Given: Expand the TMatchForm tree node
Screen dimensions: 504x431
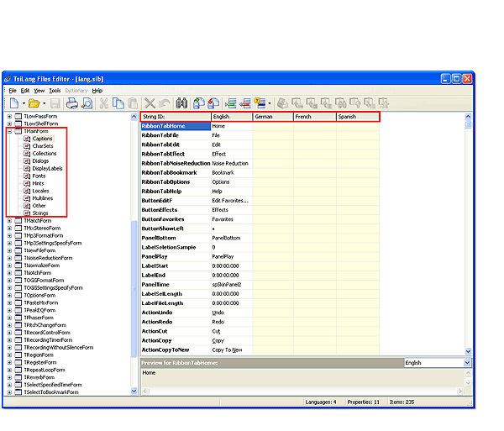Looking at the screenshot, I should point(9,220).
